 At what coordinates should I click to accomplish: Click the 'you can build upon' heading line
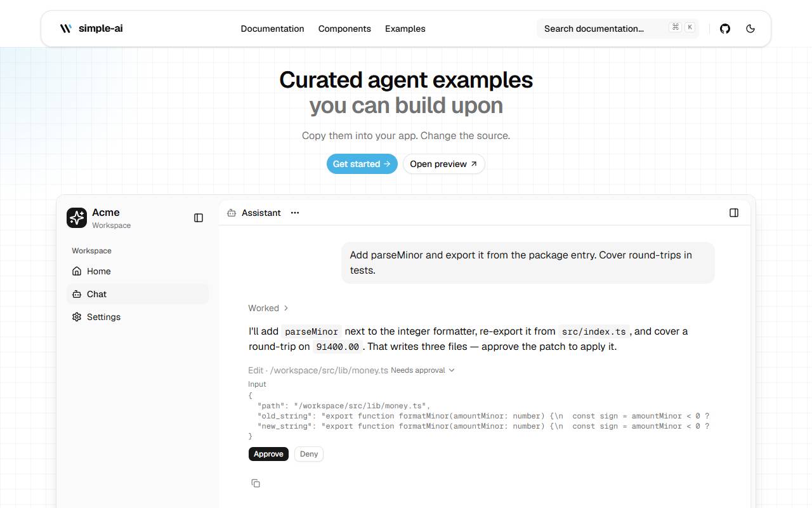click(406, 105)
